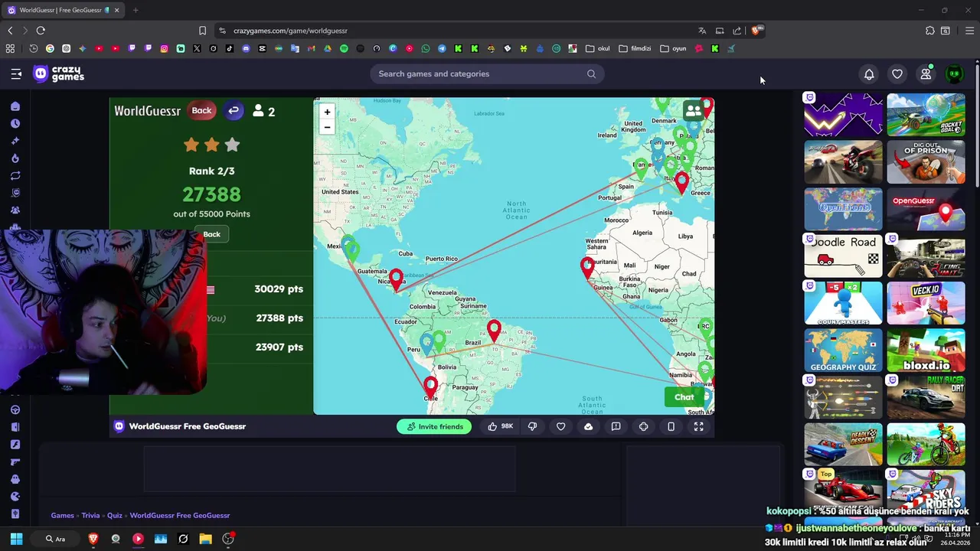Open the CrazyGames hamburger menu

click(x=16, y=74)
